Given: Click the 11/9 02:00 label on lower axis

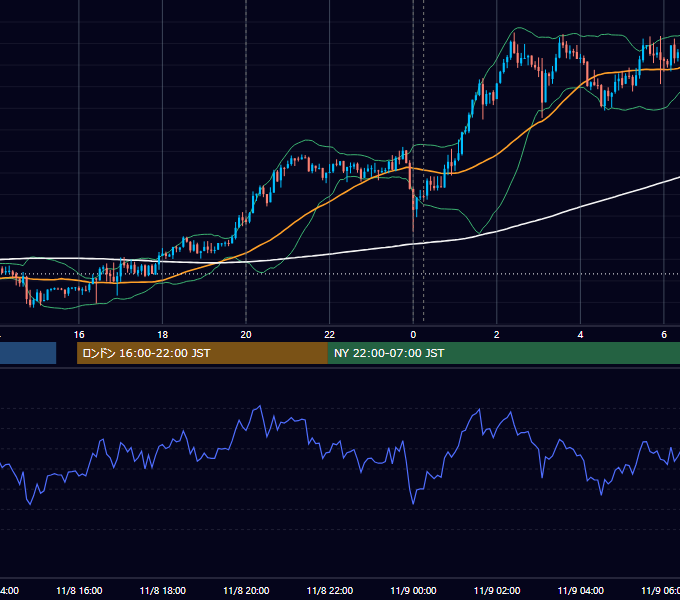Looking at the screenshot, I should [497, 591].
